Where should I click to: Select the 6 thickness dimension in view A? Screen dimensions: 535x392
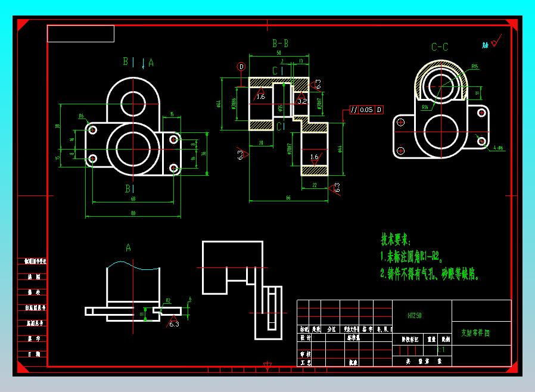pyautogui.click(x=190, y=299)
